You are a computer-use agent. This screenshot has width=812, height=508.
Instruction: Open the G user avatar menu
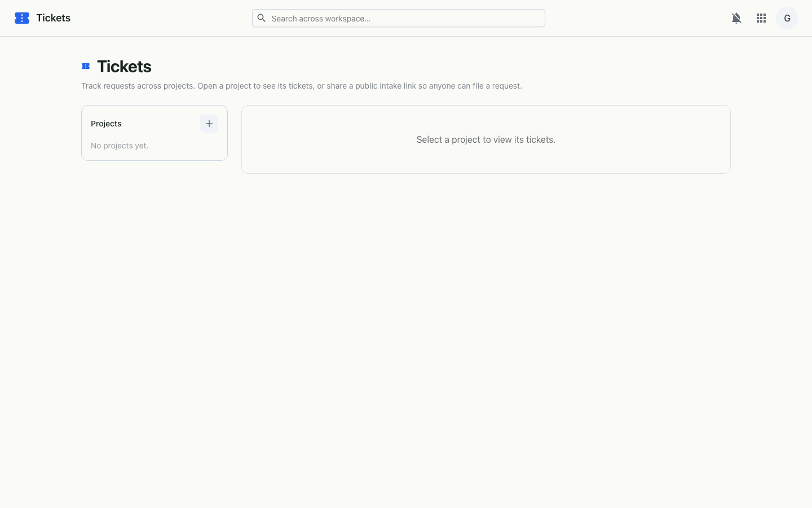click(x=787, y=18)
